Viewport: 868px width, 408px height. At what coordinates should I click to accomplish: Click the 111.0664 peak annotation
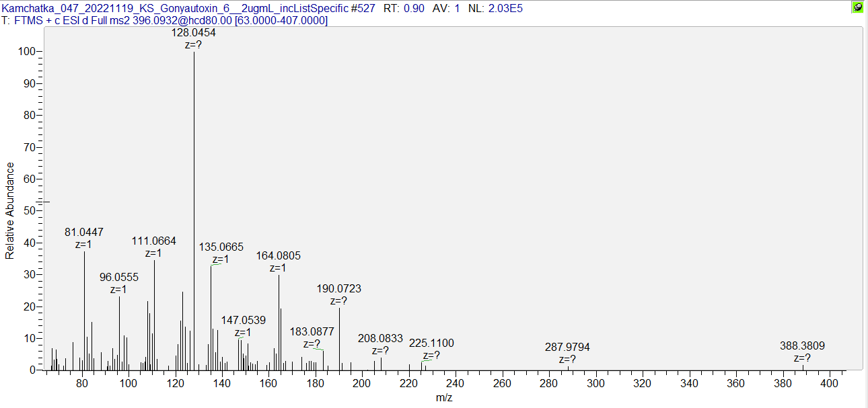[x=154, y=241]
